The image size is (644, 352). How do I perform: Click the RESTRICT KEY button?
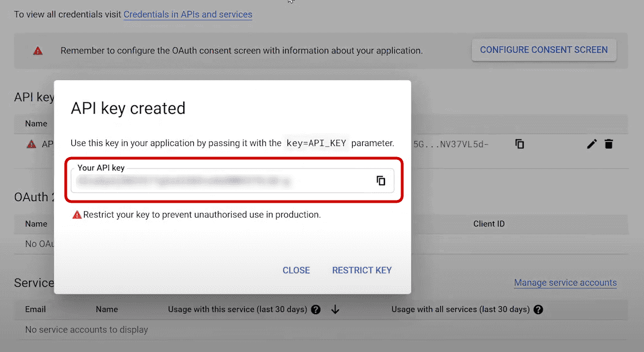point(362,270)
